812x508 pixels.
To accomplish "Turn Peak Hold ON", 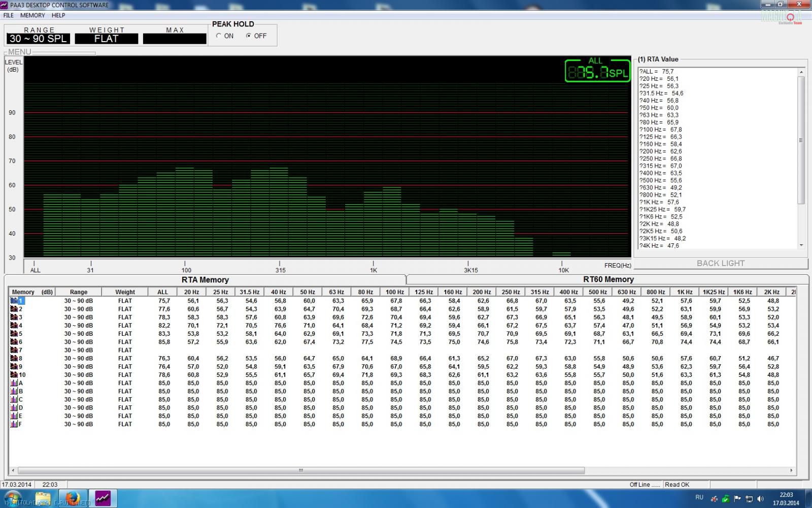I will tap(219, 36).
